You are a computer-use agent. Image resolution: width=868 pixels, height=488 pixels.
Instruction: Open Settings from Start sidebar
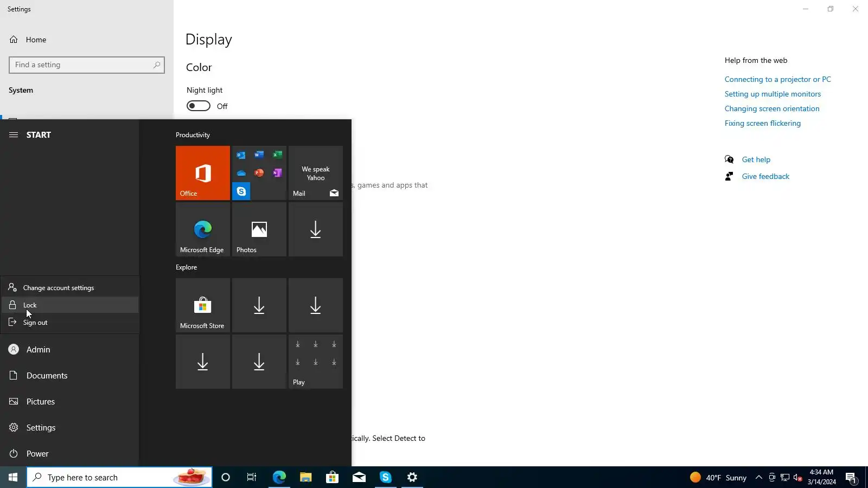point(69,428)
